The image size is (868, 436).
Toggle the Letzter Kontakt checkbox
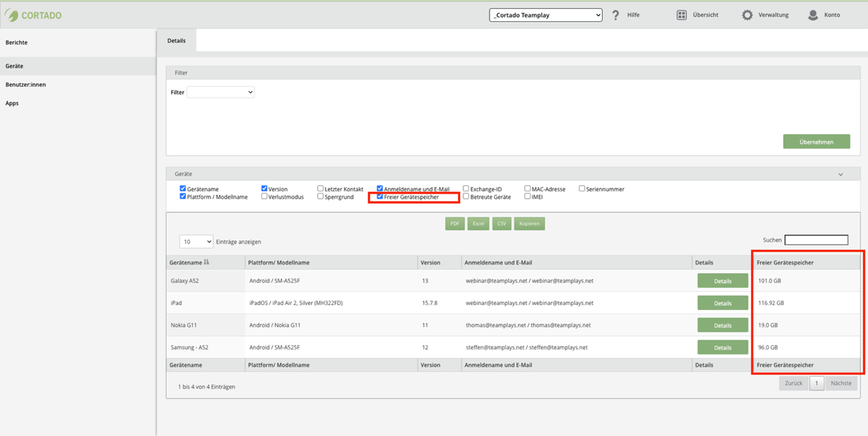click(321, 189)
